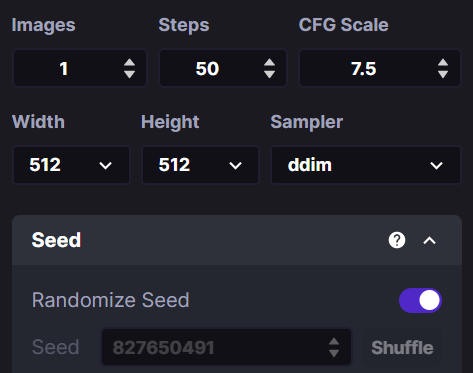Click the CFG Scale field showing 7.5

[380, 68]
